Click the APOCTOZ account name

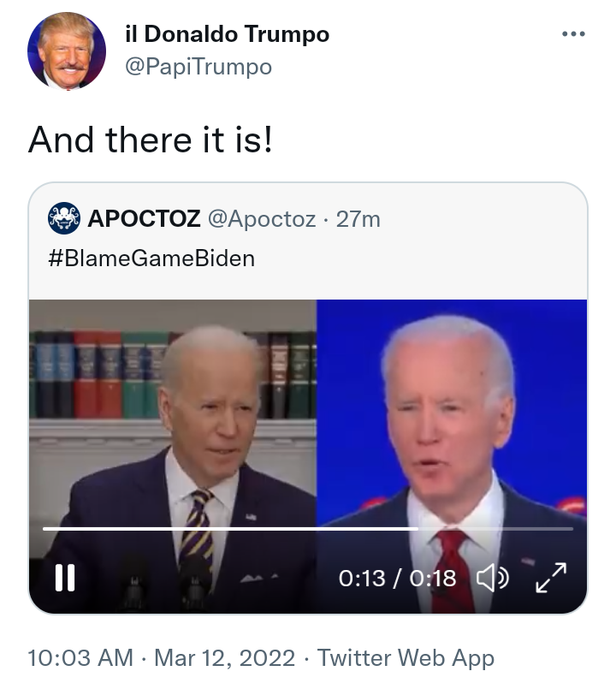click(x=144, y=218)
